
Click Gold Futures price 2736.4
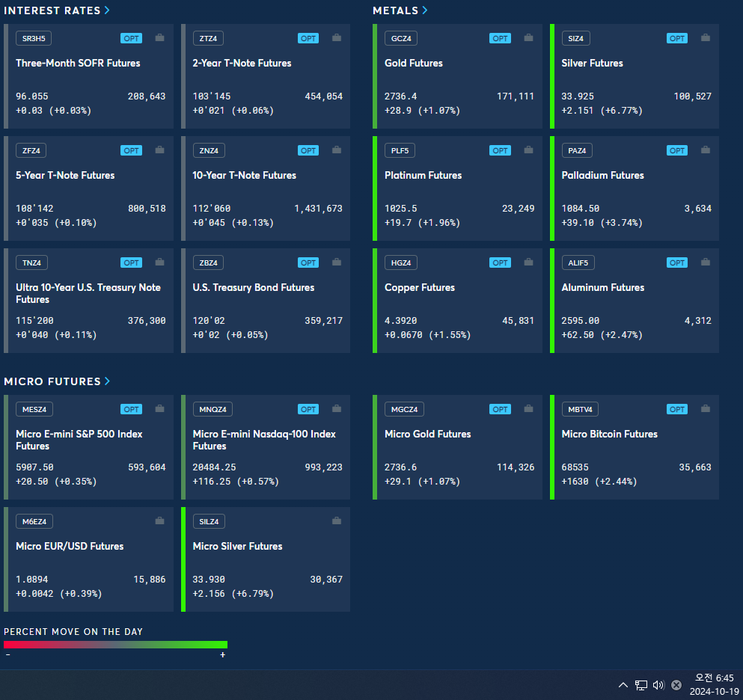coord(401,96)
